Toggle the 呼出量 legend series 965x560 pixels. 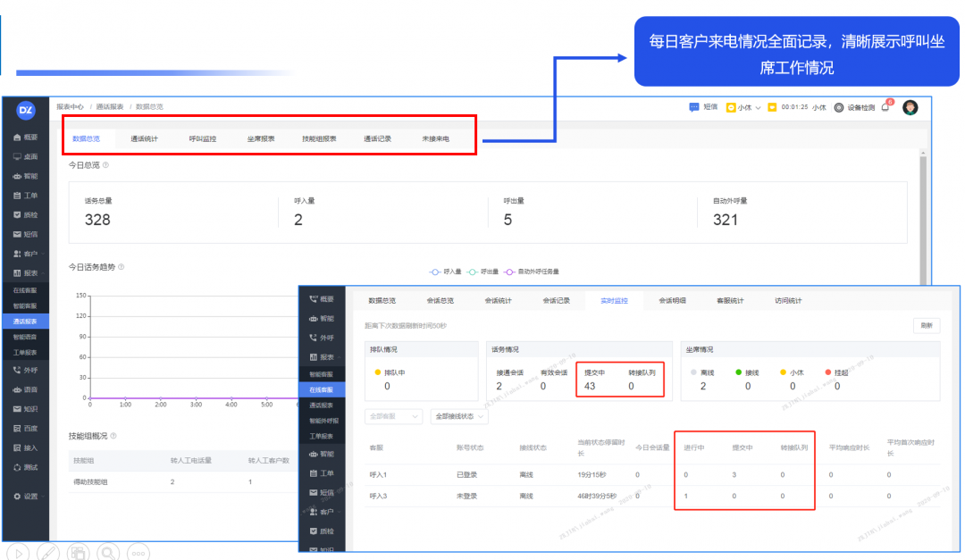pos(483,272)
